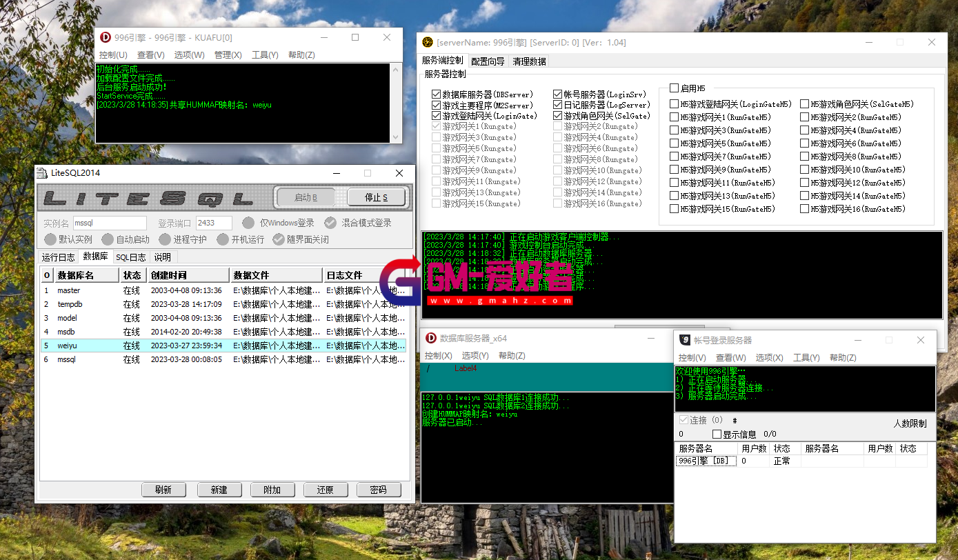Screen dimensions: 958x560
Task: Click the 996引擎 KUAFU window title icon
Action: [106, 37]
